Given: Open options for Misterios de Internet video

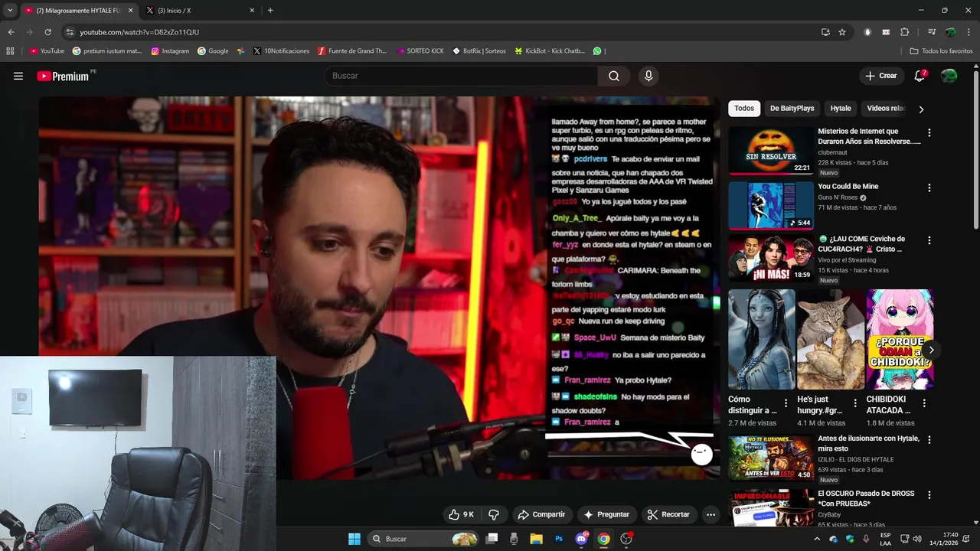Looking at the screenshot, I should (929, 132).
